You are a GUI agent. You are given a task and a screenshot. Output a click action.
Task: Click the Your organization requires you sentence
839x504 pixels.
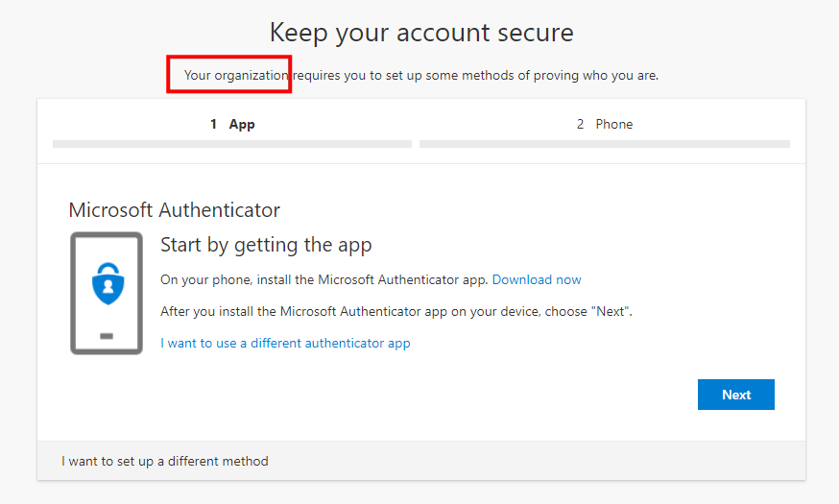[421, 76]
